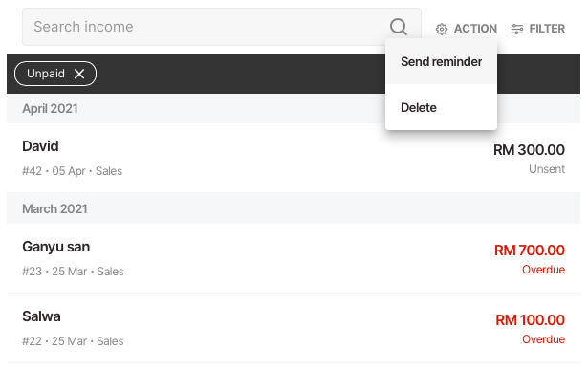
Task: Select Send reminder from action menu
Action: [x=441, y=61]
